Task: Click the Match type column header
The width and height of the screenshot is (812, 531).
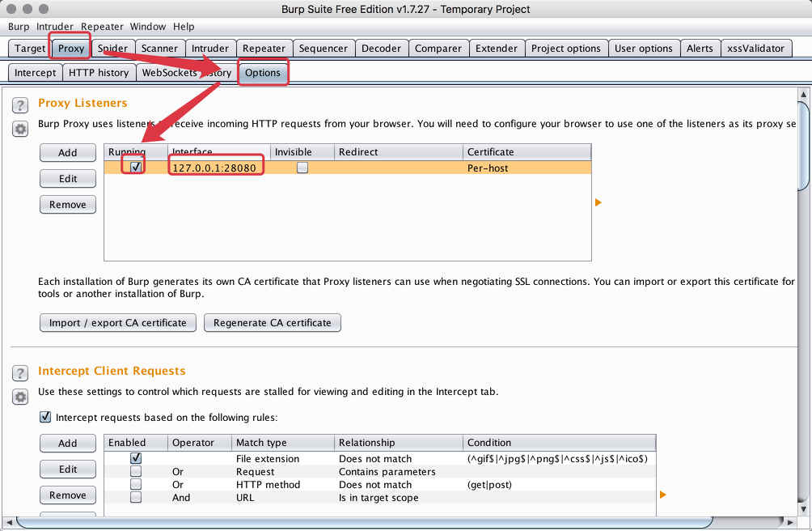Action: point(283,443)
